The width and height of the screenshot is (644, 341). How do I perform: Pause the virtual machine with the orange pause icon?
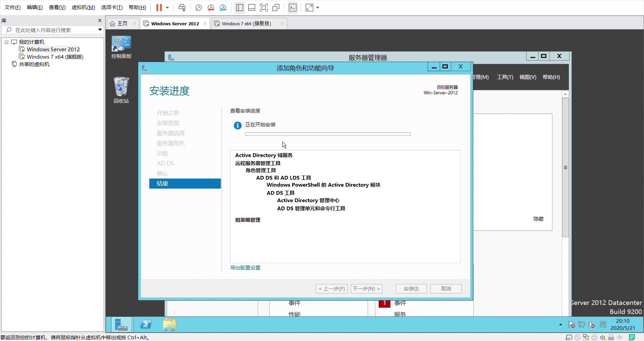[159, 7]
